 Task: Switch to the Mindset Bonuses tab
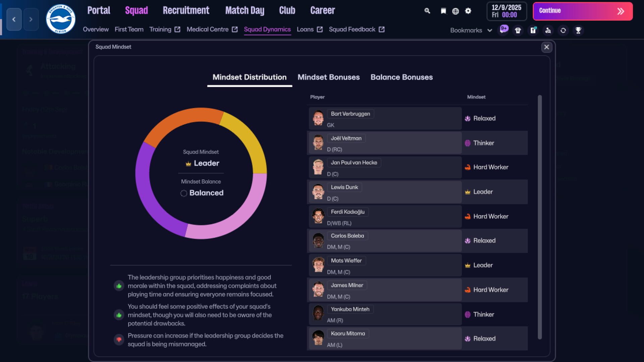329,77
